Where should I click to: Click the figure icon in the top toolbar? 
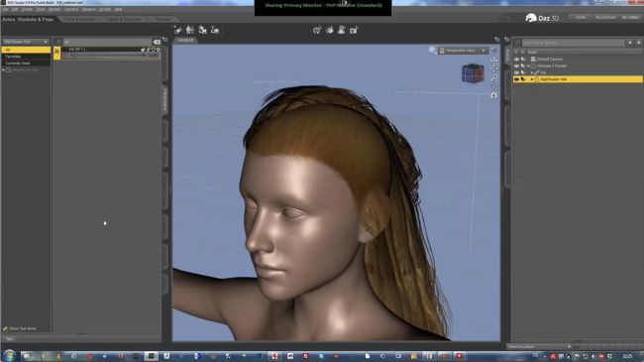[190, 30]
